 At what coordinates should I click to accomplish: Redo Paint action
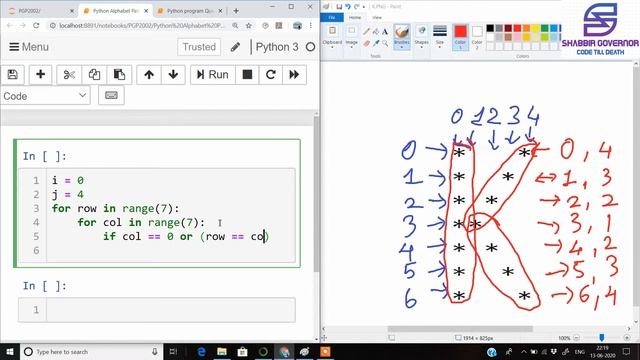click(356, 7)
